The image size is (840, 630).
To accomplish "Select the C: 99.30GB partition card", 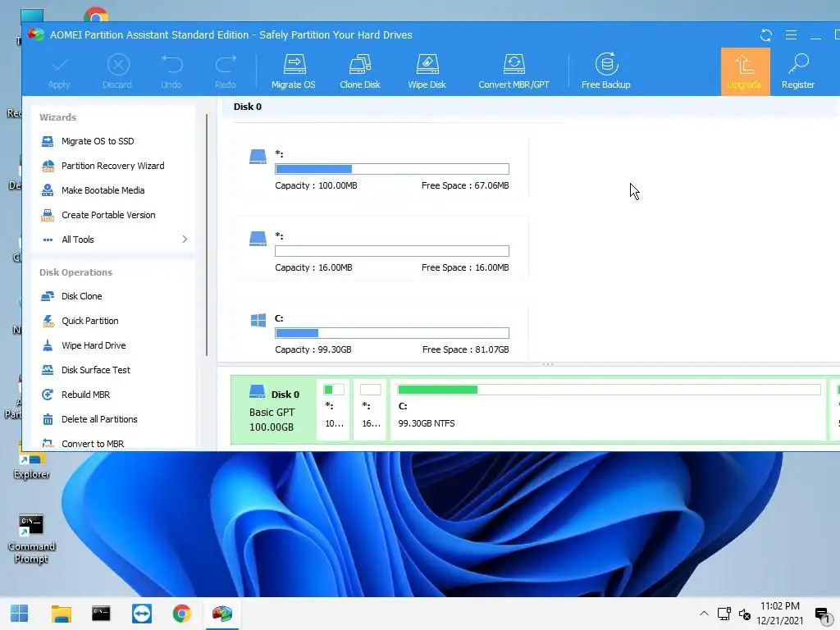I will pos(381,331).
